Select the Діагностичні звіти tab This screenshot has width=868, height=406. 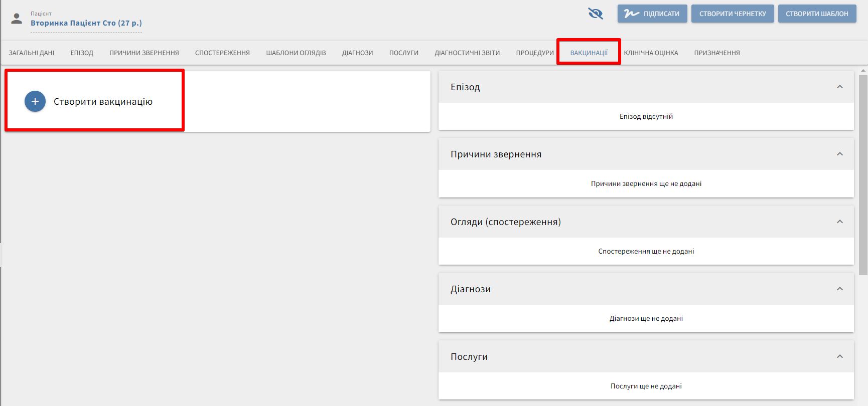[467, 53]
